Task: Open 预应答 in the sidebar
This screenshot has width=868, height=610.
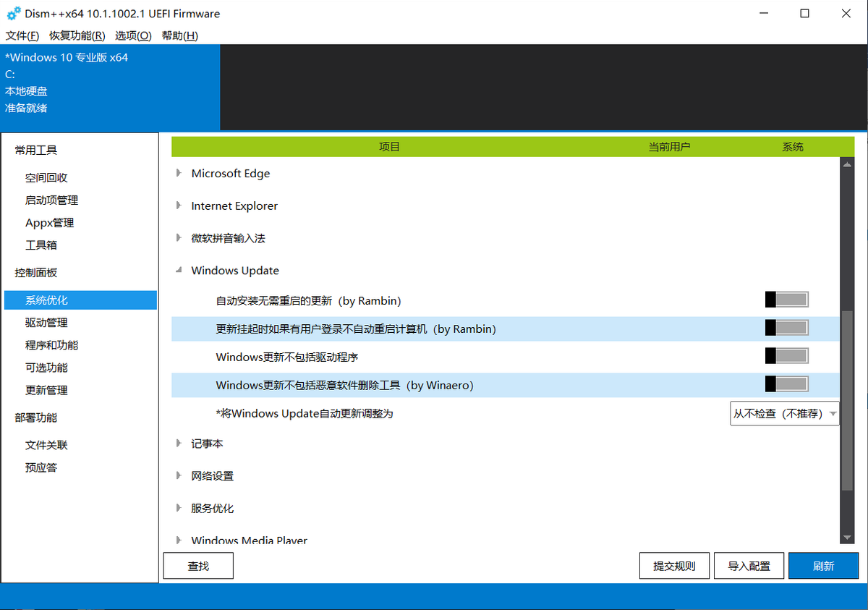Action: [41, 467]
